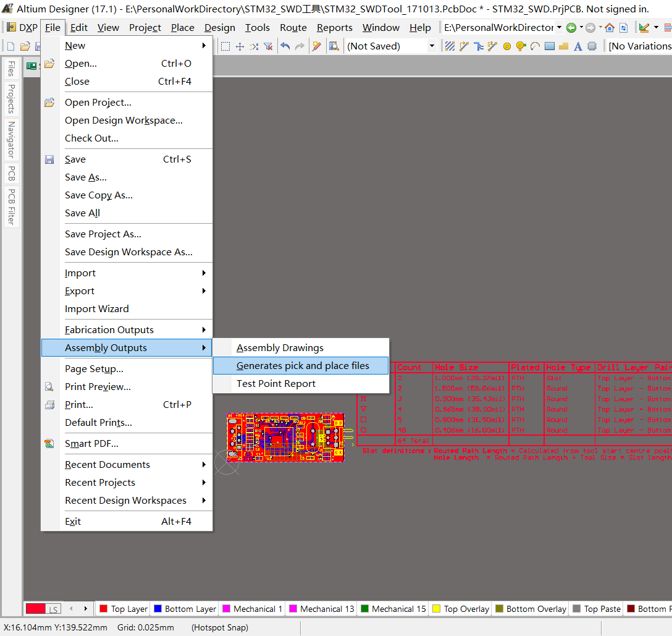Open the Navigator side panel tab
The width and height of the screenshot is (672, 636).
coord(12,140)
